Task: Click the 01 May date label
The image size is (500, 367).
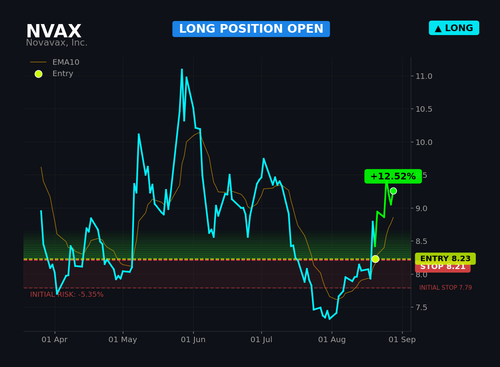Action: [123, 340]
